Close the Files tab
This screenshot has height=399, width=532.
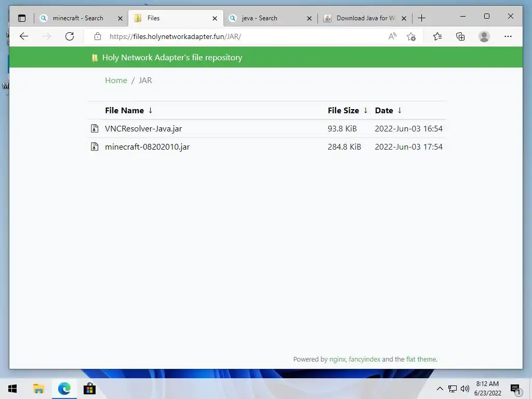215,18
